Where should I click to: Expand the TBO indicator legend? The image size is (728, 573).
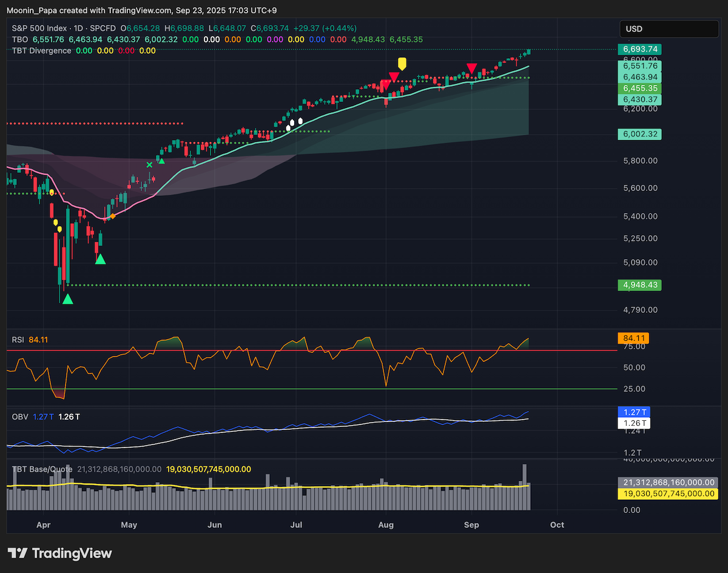19,39
